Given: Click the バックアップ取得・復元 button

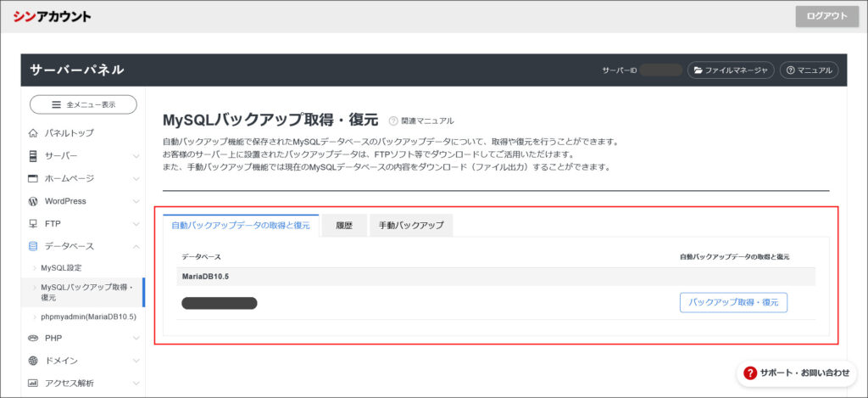Looking at the screenshot, I should click(x=733, y=303).
